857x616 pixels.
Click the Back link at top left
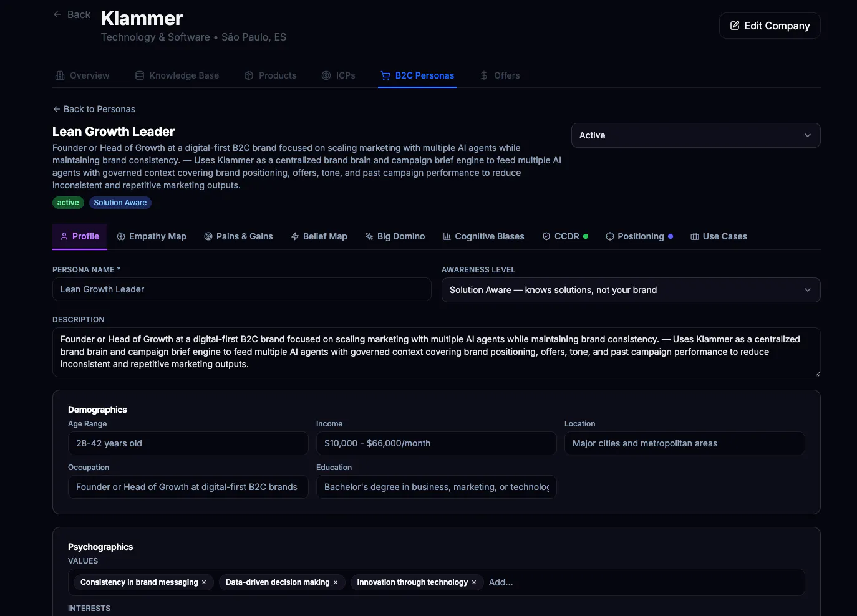[x=72, y=14]
